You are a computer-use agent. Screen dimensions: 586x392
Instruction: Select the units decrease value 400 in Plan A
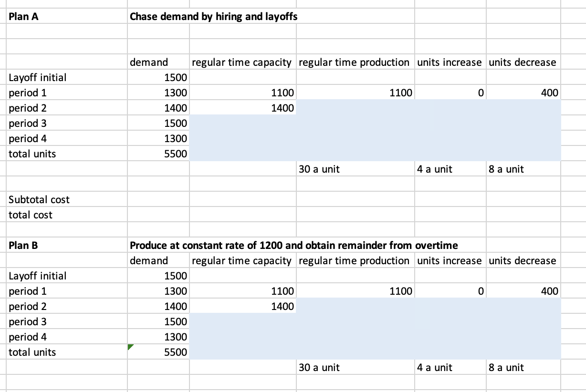(x=549, y=93)
